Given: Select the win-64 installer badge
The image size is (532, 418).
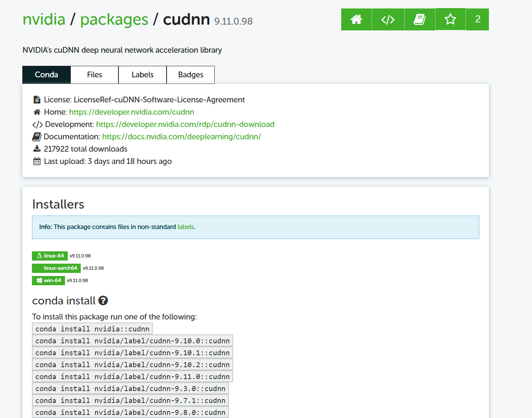Looking at the screenshot, I should [x=48, y=280].
